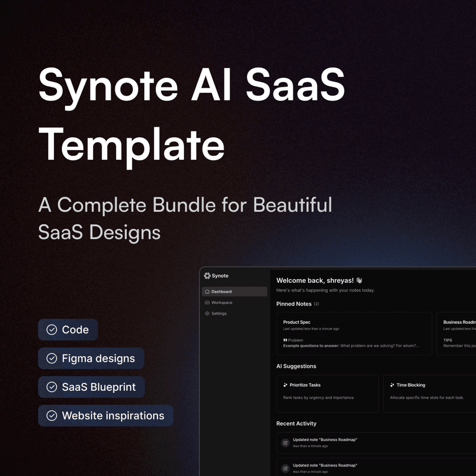This screenshot has width=476, height=476.
Task: Click the Synote logo icon
Action: (207, 276)
